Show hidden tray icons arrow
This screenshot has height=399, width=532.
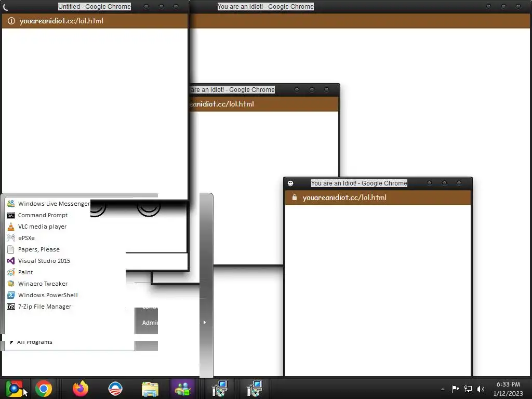[443, 389]
